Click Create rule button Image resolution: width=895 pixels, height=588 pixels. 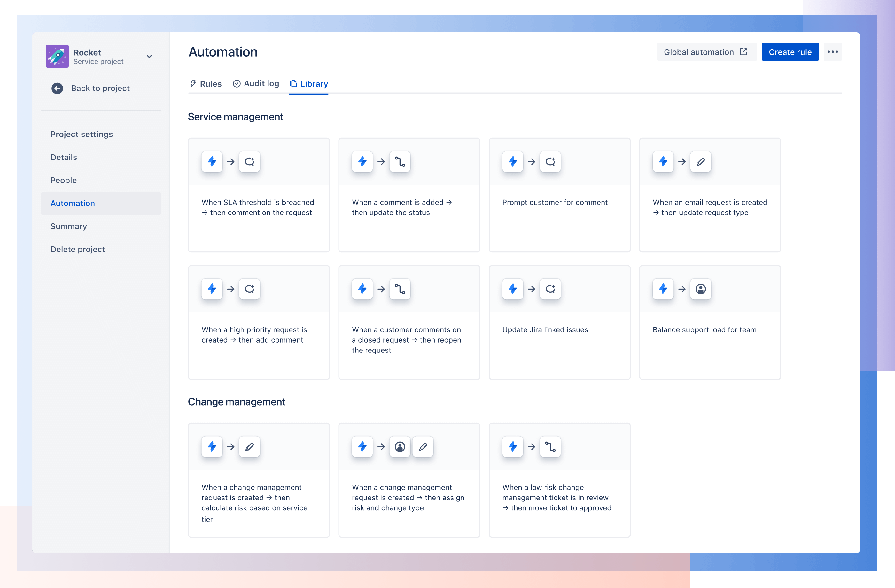point(790,52)
